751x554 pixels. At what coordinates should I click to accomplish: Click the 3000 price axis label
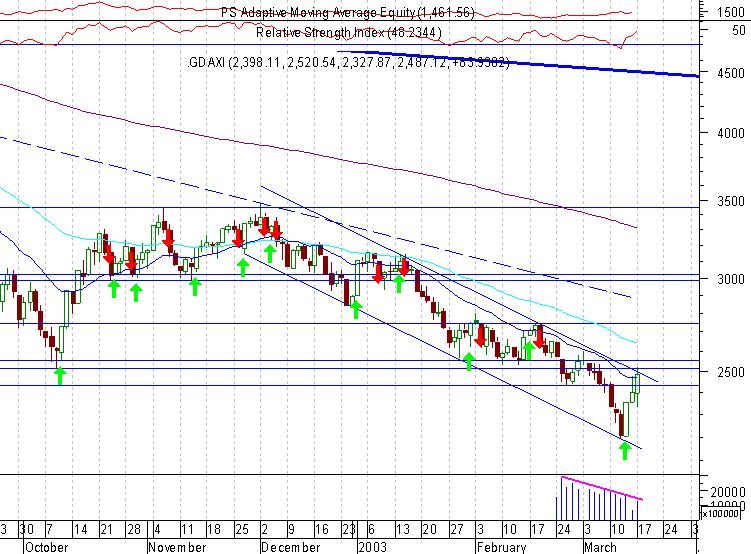click(x=731, y=279)
